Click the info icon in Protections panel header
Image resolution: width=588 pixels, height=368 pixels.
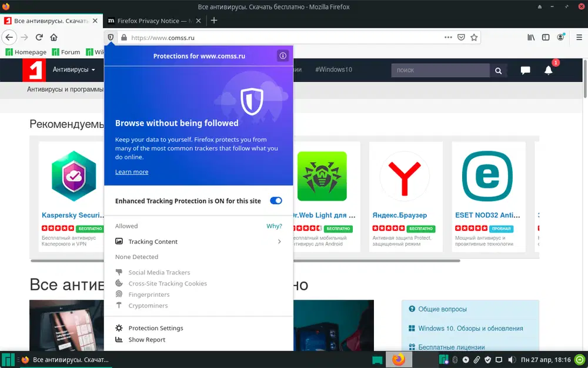tap(283, 56)
